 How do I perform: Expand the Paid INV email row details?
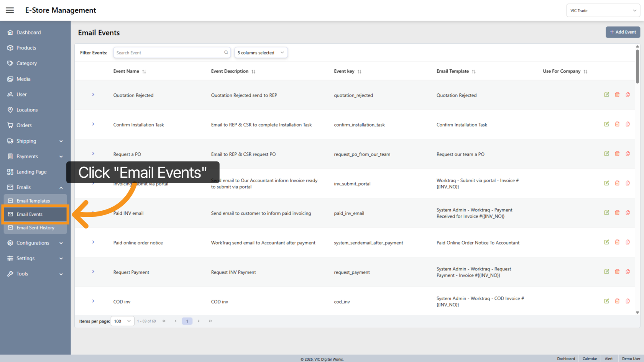point(93,213)
